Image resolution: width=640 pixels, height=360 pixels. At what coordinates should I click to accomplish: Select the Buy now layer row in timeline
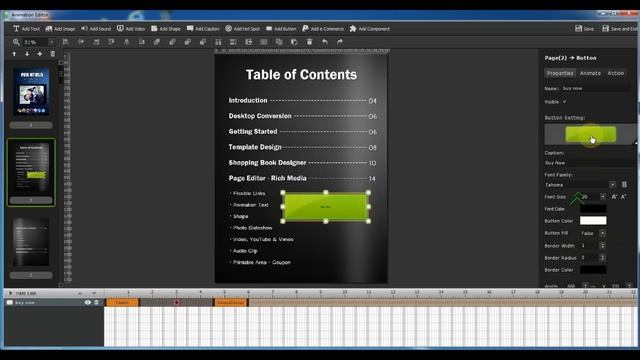click(54, 302)
